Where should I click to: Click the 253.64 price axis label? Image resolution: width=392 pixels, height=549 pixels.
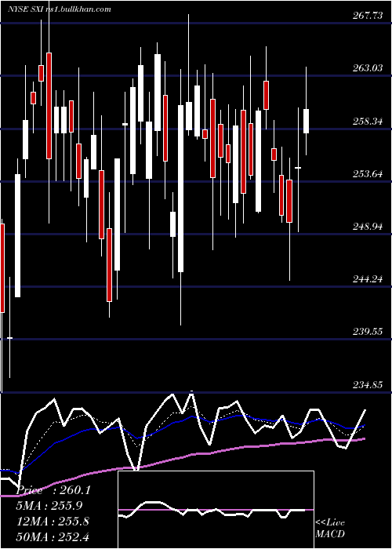(x=368, y=173)
